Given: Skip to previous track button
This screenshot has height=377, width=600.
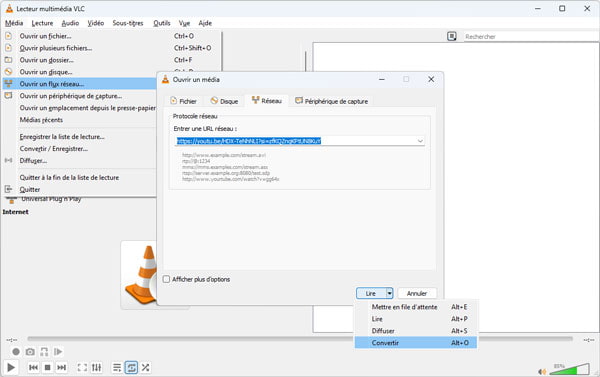Looking at the screenshot, I should click(33, 367).
